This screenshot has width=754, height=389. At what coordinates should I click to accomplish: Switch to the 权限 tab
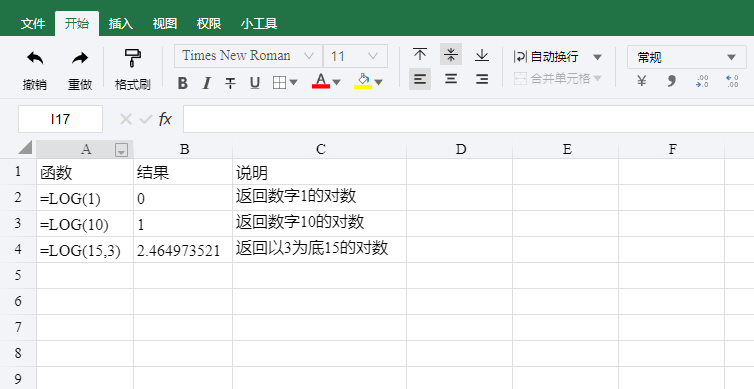pyautogui.click(x=209, y=24)
